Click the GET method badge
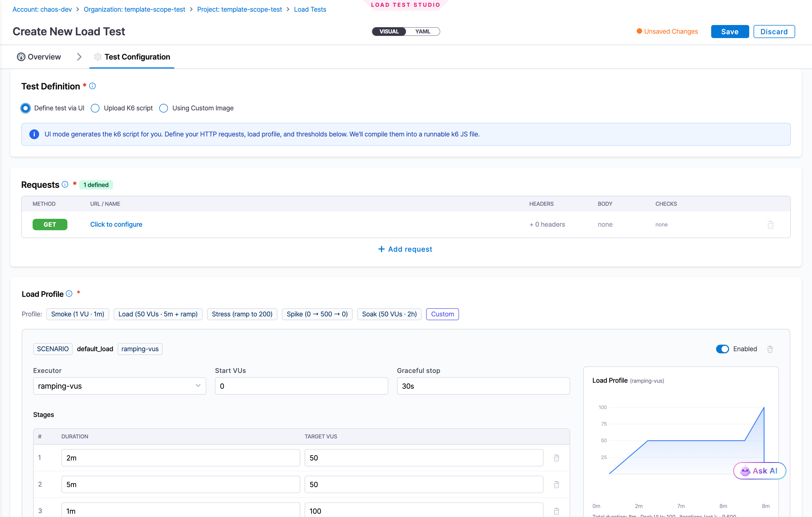 (50, 224)
